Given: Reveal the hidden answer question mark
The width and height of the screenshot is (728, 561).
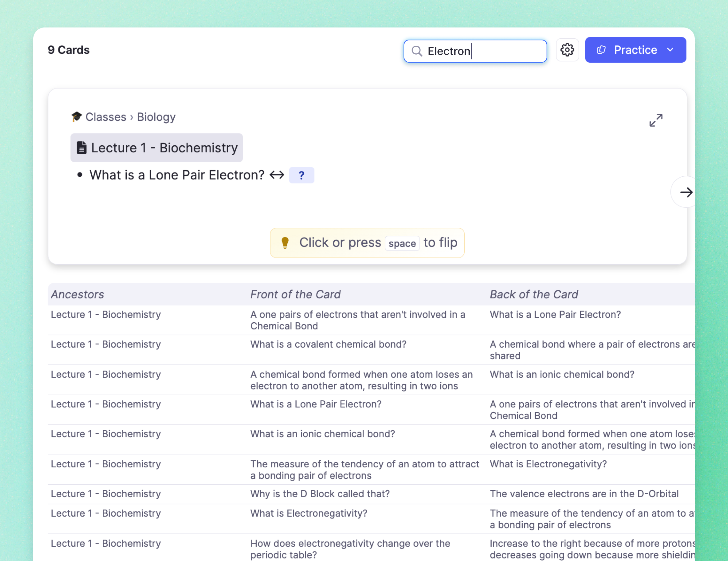Looking at the screenshot, I should click(301, 175).
